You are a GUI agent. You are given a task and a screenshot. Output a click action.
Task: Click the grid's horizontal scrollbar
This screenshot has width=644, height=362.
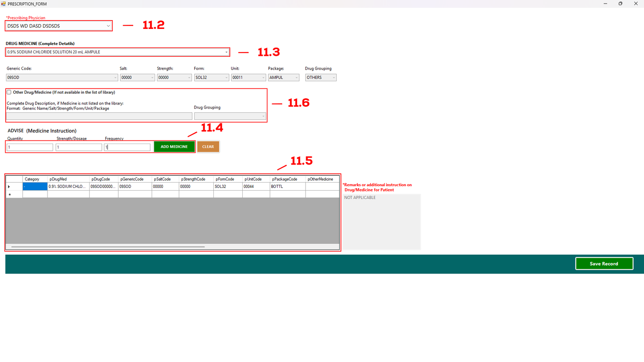point(108,247)
